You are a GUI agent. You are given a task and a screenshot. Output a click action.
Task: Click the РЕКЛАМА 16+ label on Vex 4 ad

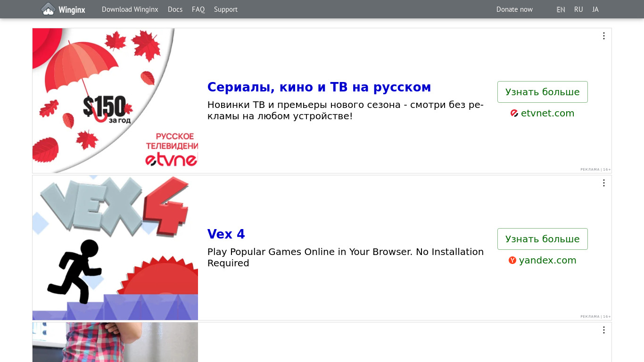click(x=595, y=316)
